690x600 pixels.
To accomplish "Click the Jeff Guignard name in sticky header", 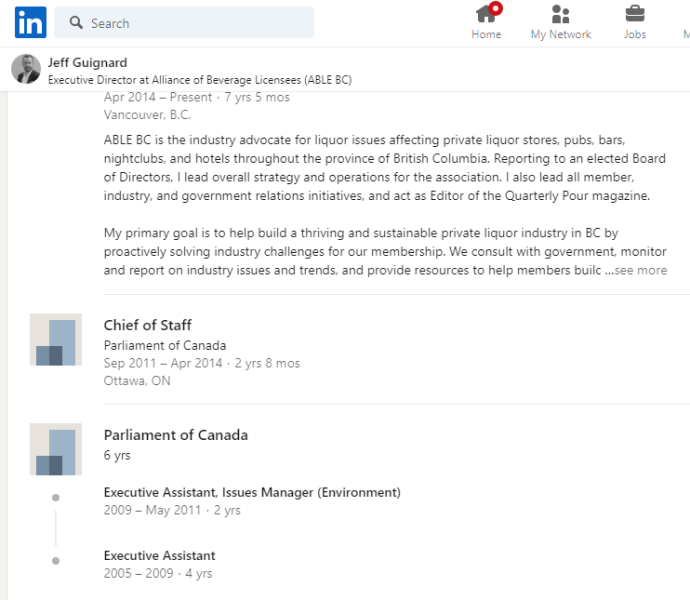I will pos(88,63).
